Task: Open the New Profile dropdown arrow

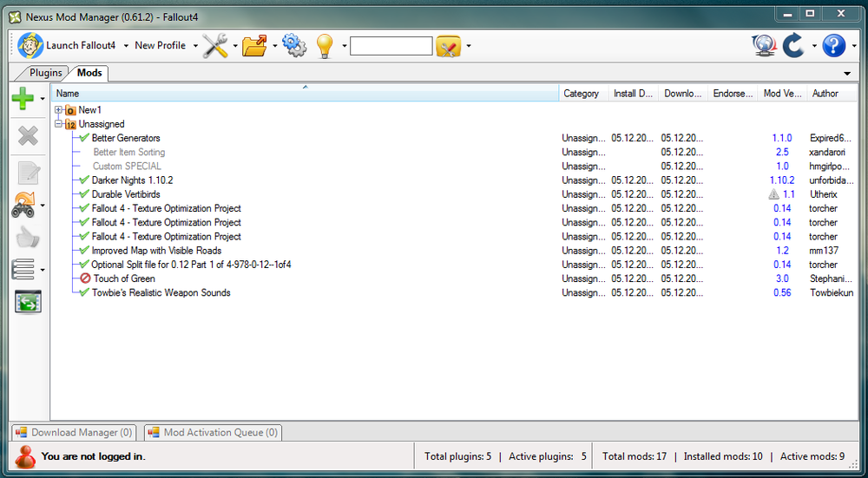Action: coord(195,46)
